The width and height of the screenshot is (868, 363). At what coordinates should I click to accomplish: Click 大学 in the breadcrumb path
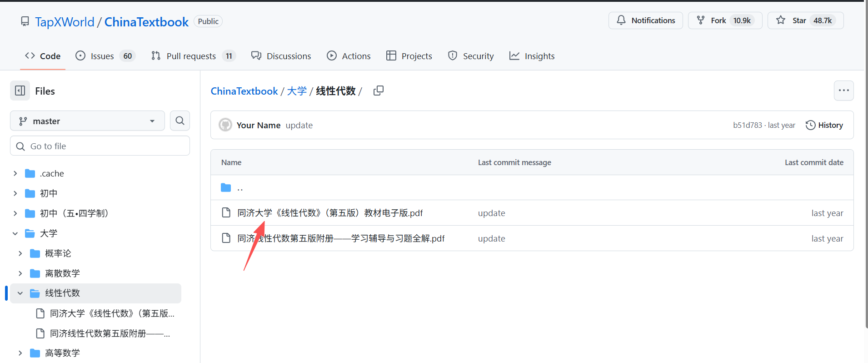tap(297, 91)
